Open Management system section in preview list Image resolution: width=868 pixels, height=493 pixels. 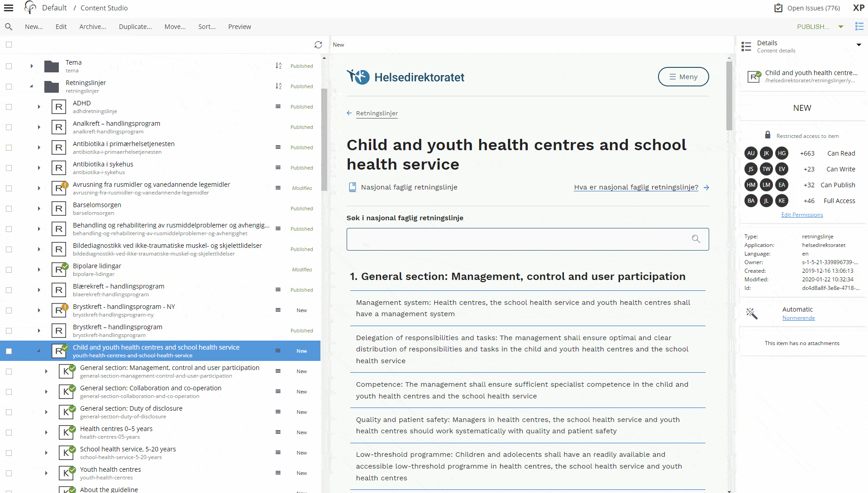528,308
